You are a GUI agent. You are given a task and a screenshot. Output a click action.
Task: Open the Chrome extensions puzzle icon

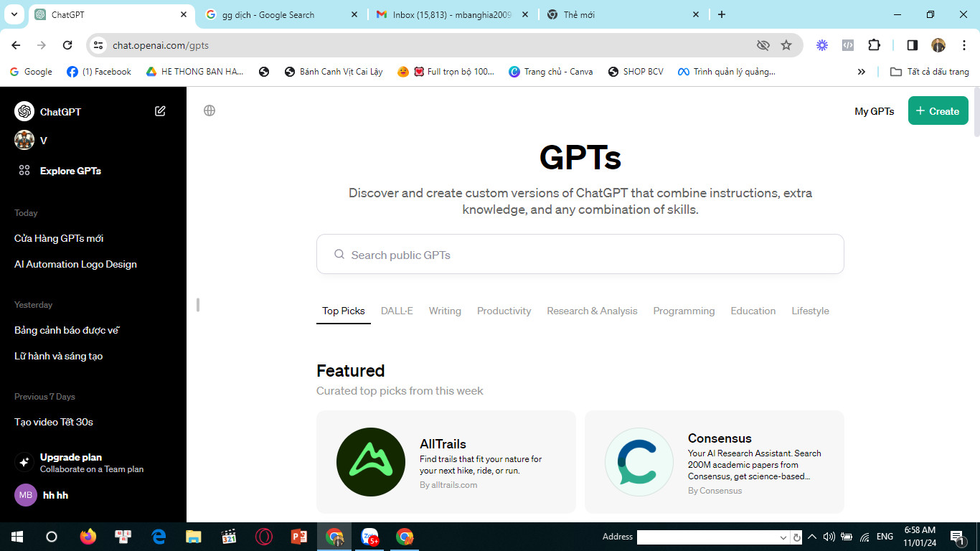click(x=874, y=45)
